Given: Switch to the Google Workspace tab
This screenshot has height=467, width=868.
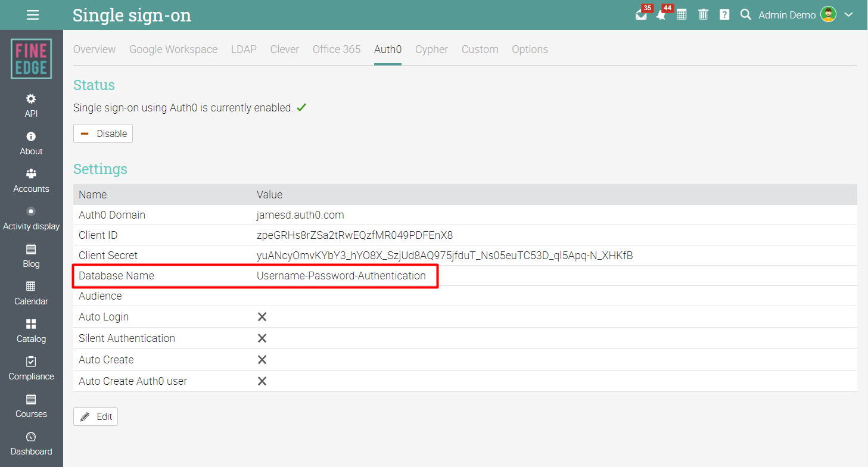Looking at the screenshot, I should [173, 49].
